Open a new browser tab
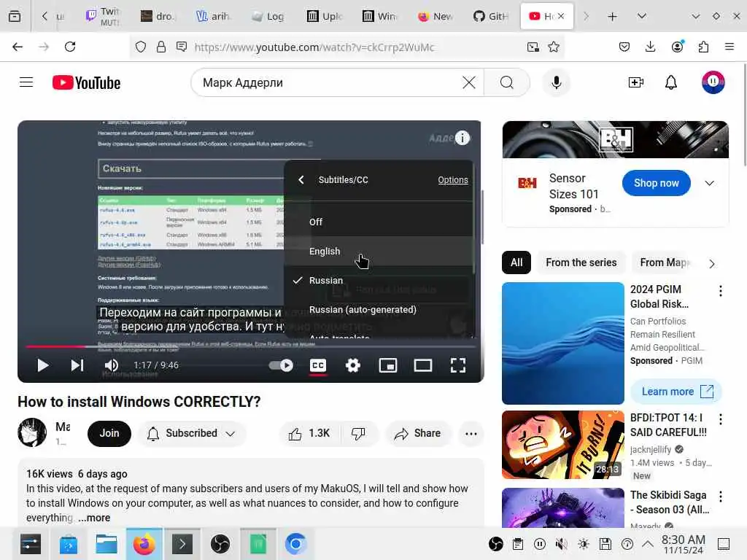Screen dimensions: 747x560 click(613, 17)
